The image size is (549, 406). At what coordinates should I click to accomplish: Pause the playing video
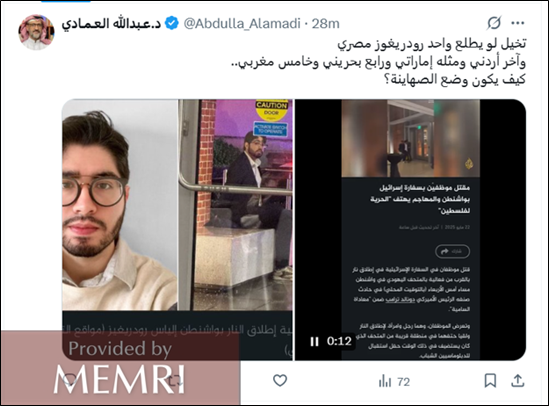314,342
